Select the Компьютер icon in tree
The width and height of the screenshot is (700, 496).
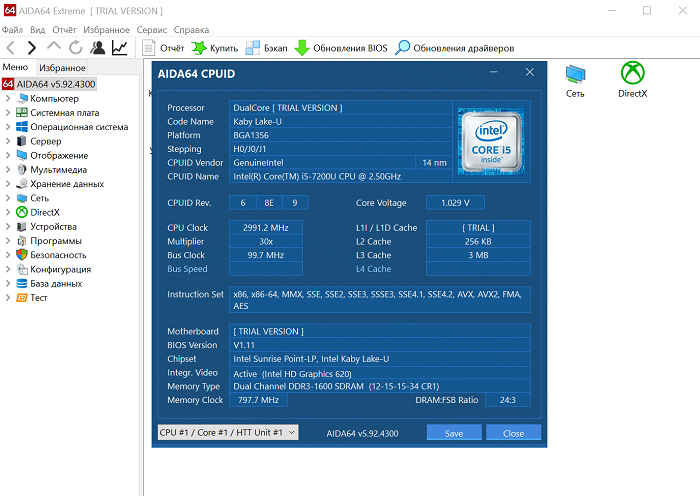pyautogui.click(x=22, y=98)
